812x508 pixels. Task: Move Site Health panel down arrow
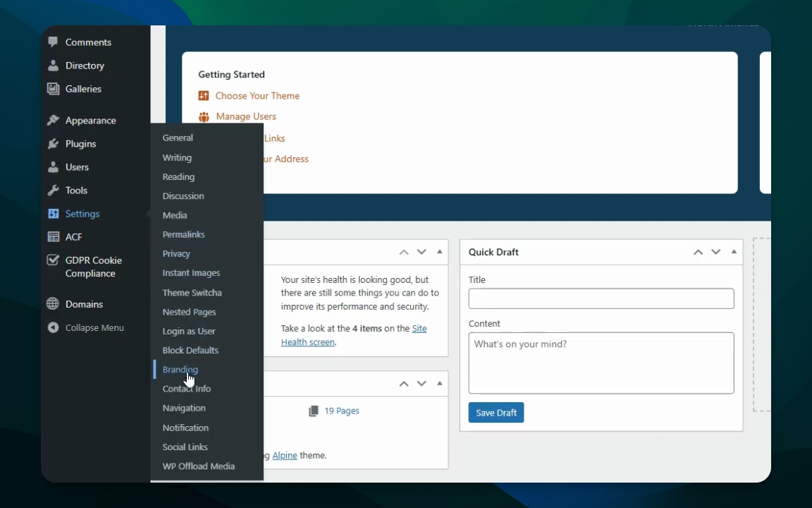pos(422,252)
